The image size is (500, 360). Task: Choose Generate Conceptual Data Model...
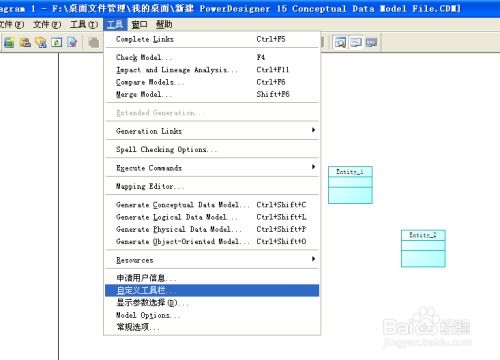[x=212, y=205]
